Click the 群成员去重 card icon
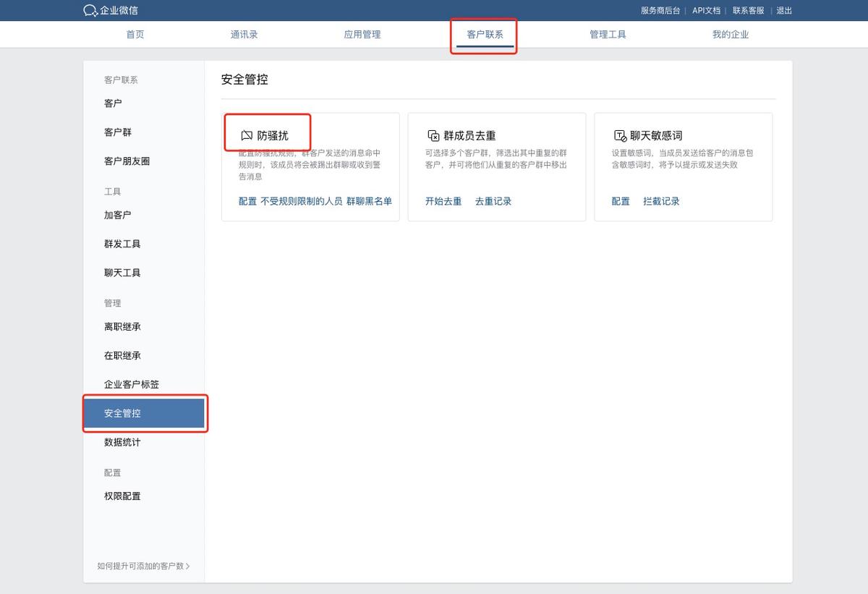This screenshot has width=868, height=594. 432,135
